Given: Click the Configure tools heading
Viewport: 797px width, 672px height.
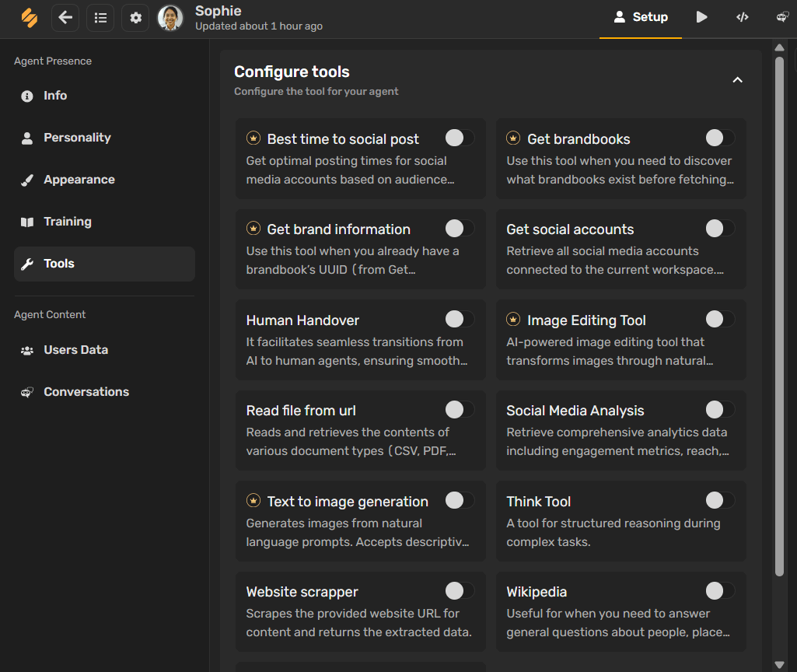Looking at the screenshot, I should (292, 72).
